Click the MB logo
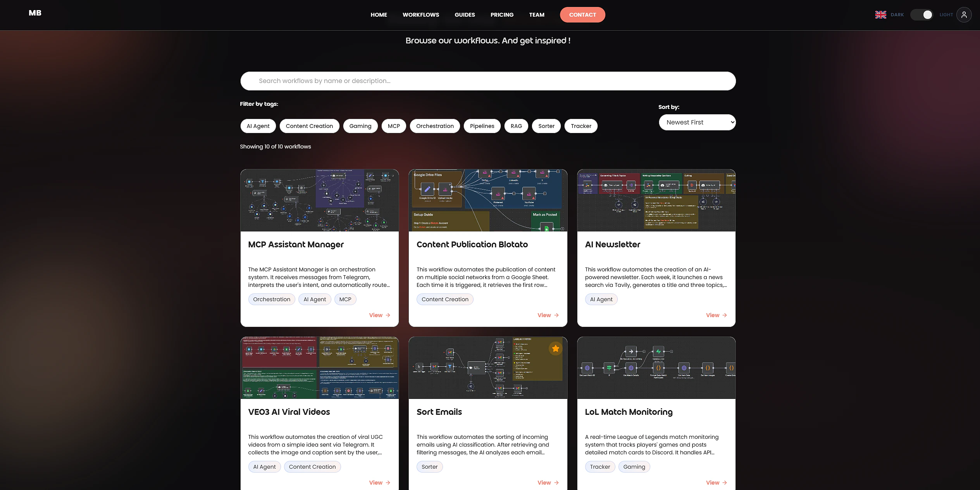This screenshot has width=980, height=490. (35, 13)
